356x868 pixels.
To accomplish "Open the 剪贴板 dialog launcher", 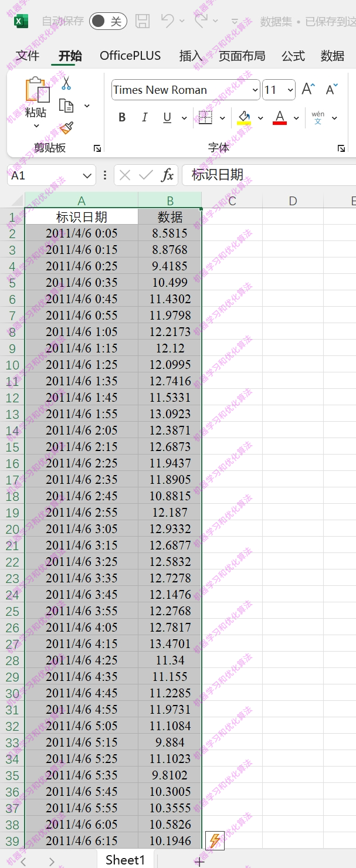I will click(97, 148).
